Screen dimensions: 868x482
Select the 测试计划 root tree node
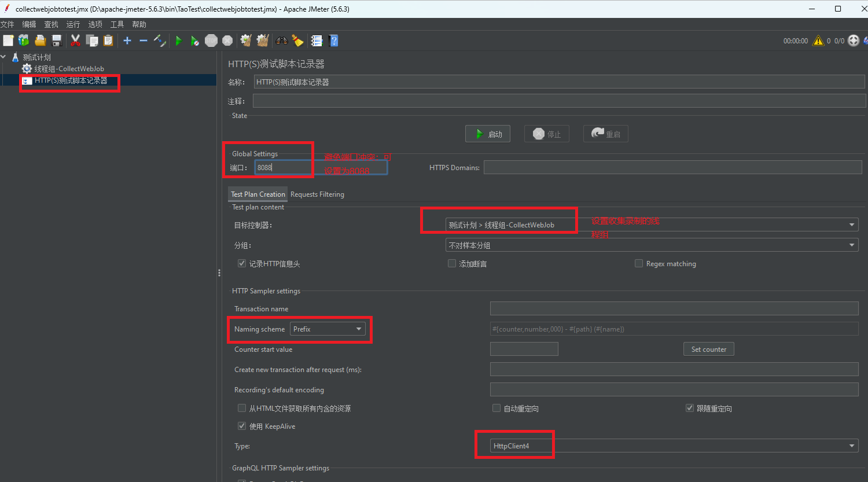tap(36, 57)
